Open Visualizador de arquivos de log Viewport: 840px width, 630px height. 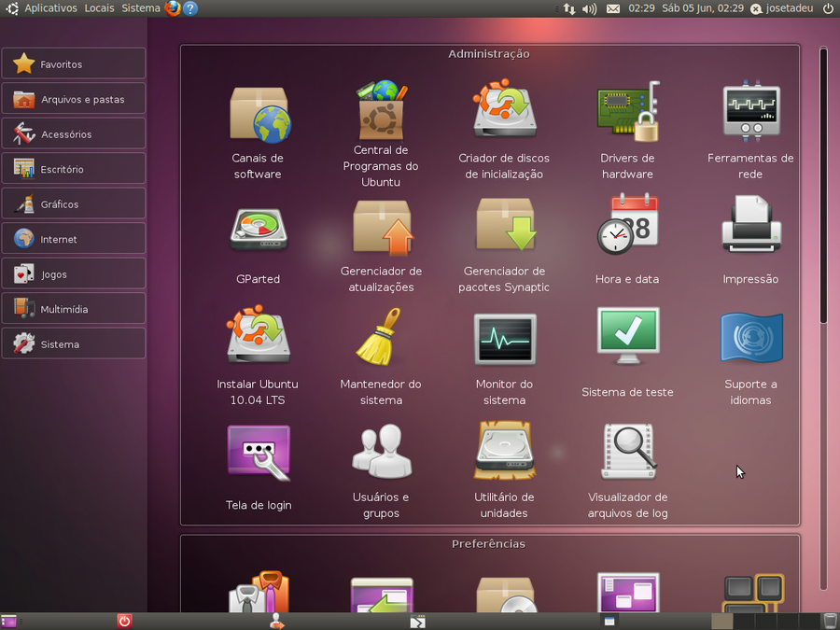pyautogui.click(x=627, y=471)
